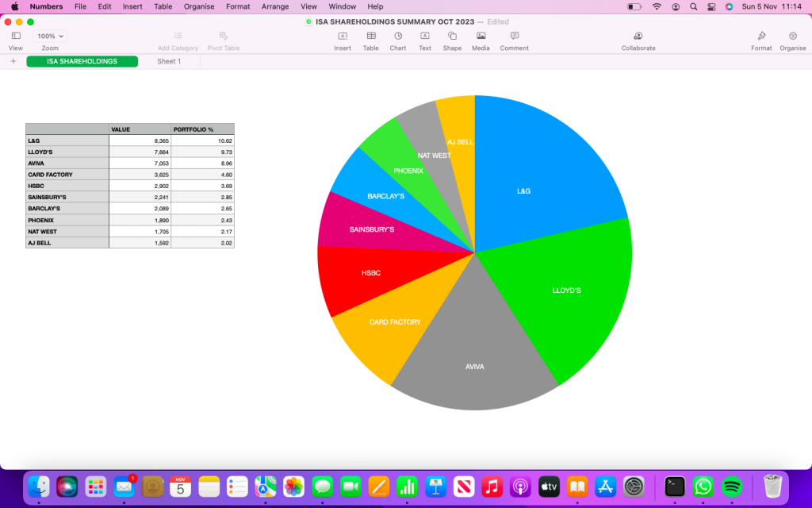Viewport: 812px width, 508px height.
Task: Open the Arrange menu
Action: pos(275,6)
